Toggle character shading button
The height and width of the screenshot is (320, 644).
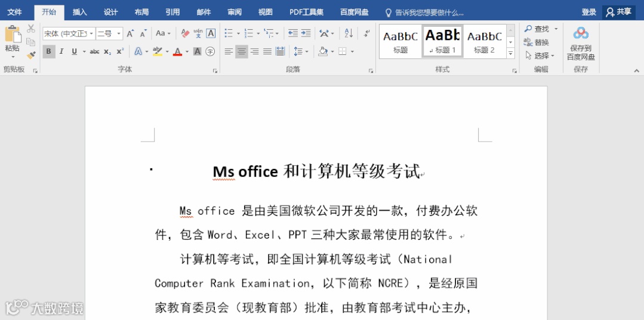197,51
